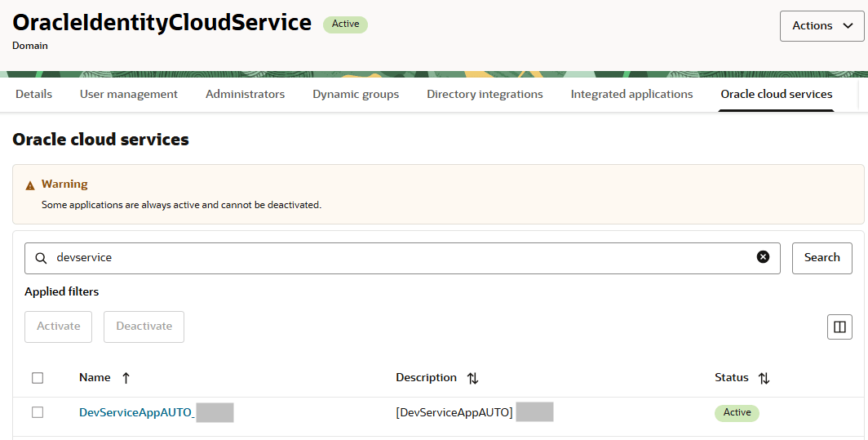View the Integrated applications tab
This screenshot has height=440, width=868.
coord(631,94)
